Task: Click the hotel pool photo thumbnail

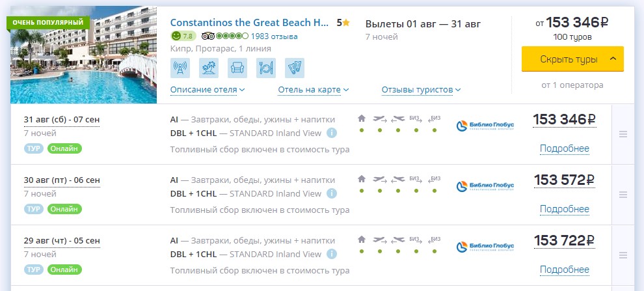Action: coord(83,55)
